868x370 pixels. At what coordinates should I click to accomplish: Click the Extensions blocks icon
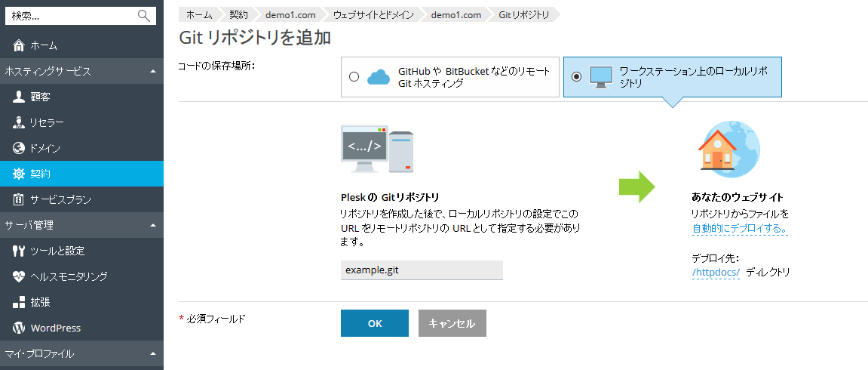coord(20,302)
